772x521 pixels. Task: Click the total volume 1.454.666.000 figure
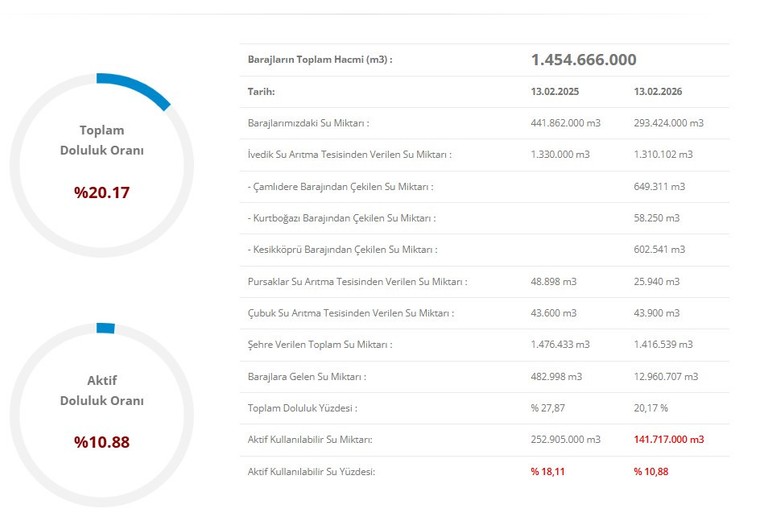pos(583,60)
